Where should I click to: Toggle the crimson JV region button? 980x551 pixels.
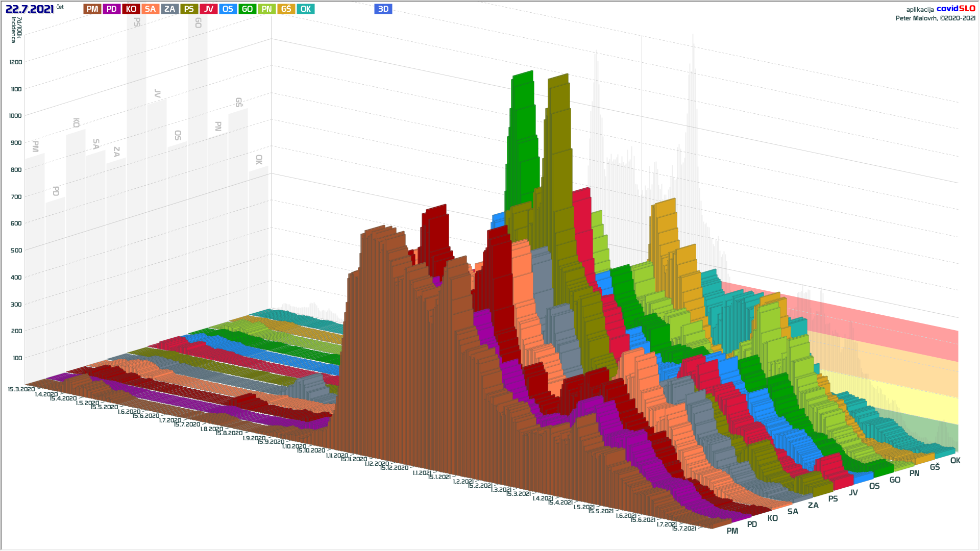pyautogui.click(x=209, y=9)
